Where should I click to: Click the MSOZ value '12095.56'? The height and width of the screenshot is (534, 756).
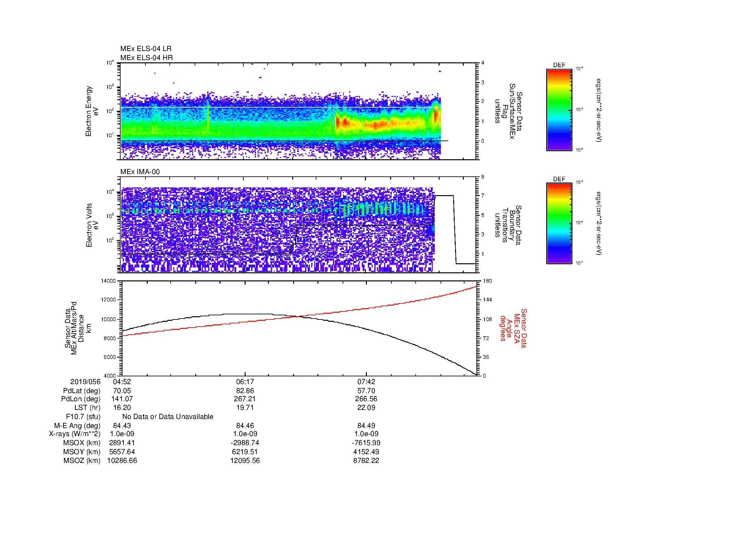245,461
